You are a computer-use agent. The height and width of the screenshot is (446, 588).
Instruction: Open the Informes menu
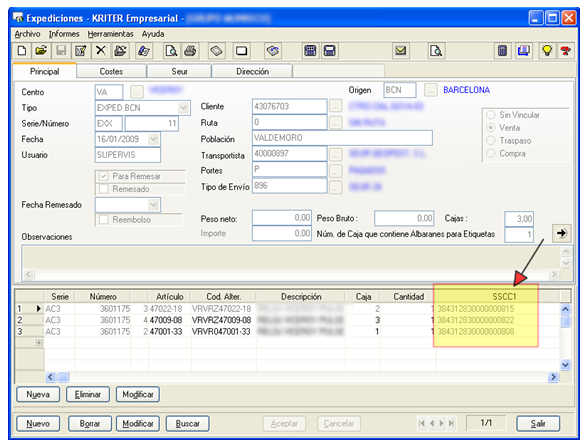tap(64, 34)
